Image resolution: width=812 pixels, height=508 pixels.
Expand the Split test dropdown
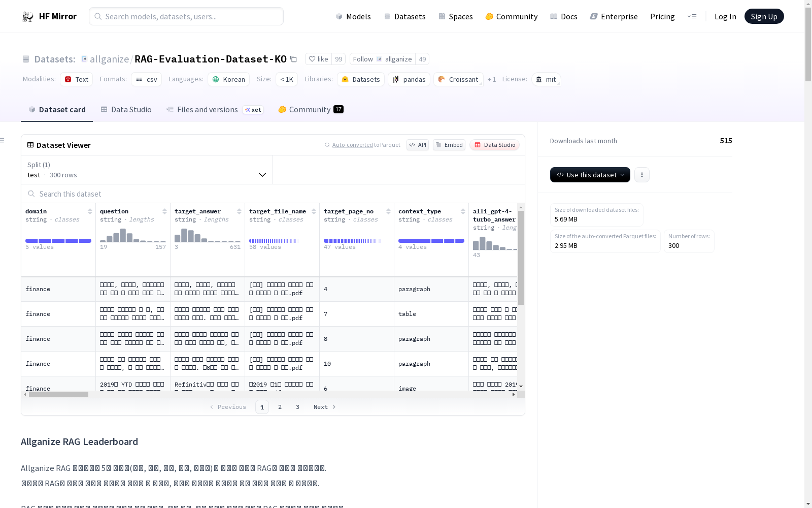point(147,170)
